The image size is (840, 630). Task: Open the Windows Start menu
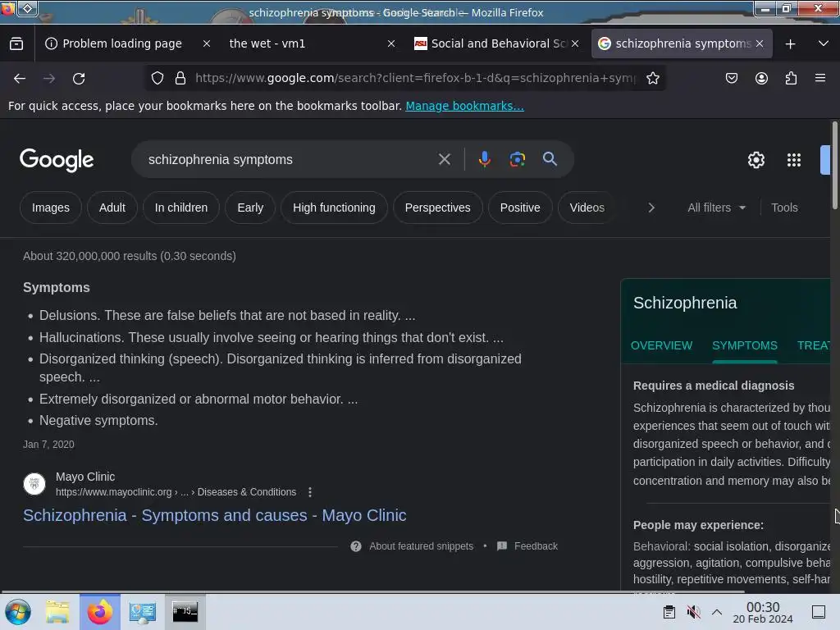point(18,612)
